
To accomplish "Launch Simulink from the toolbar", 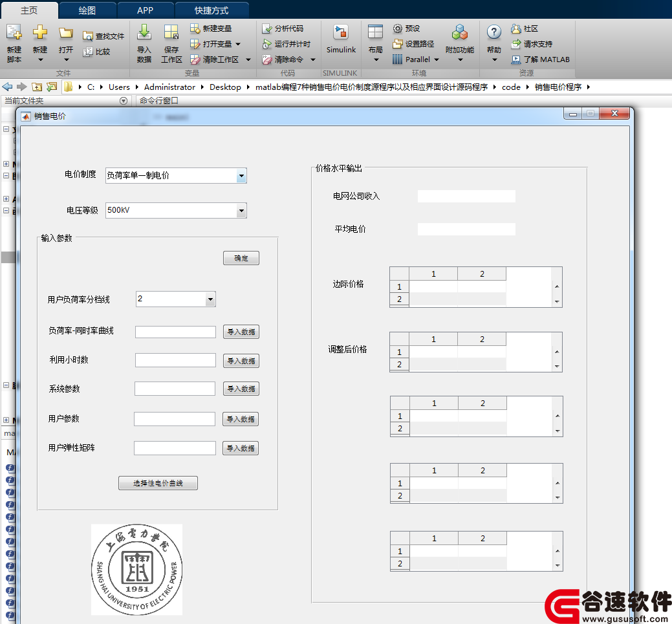I will click(x=341, y=39).
